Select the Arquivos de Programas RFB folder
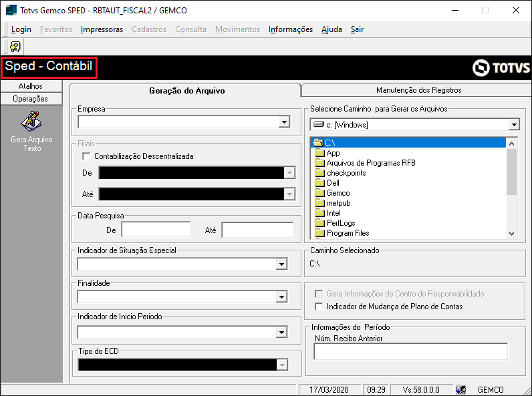This screenshot has width=532, height=396. tap(370, 163)
